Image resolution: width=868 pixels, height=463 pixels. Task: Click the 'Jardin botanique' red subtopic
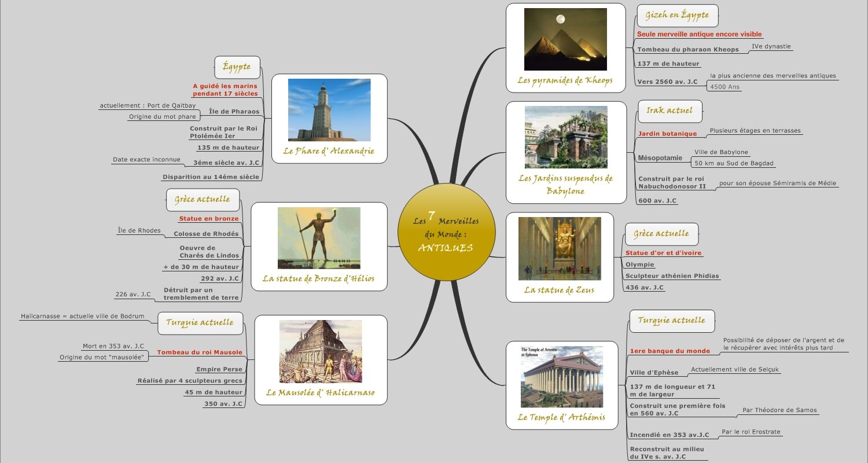click(x=667, y=134)
